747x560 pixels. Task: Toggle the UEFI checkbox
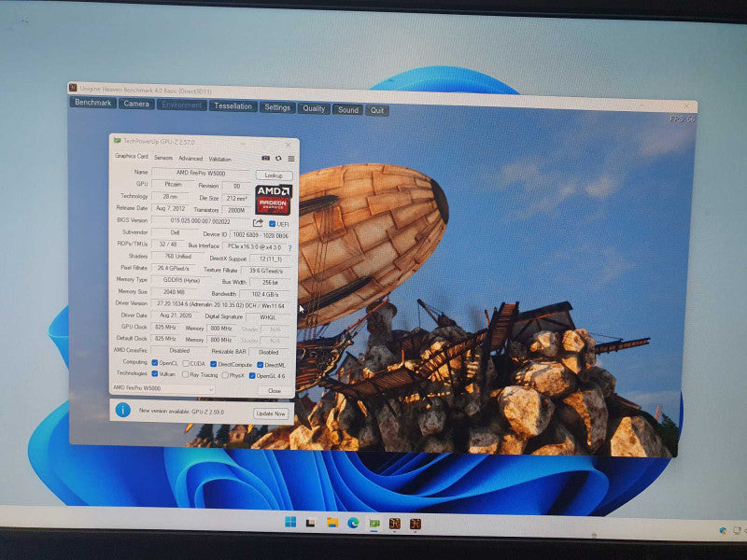coord(272,224)
